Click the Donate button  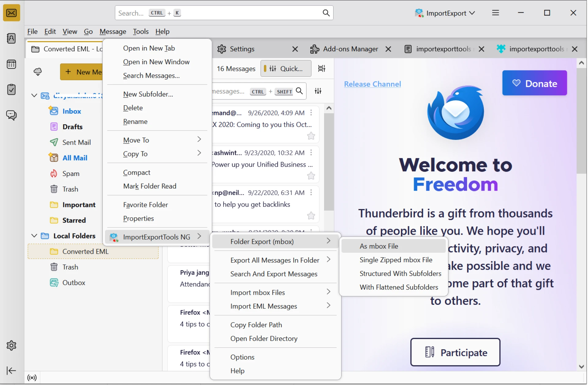tap(534, 83)
